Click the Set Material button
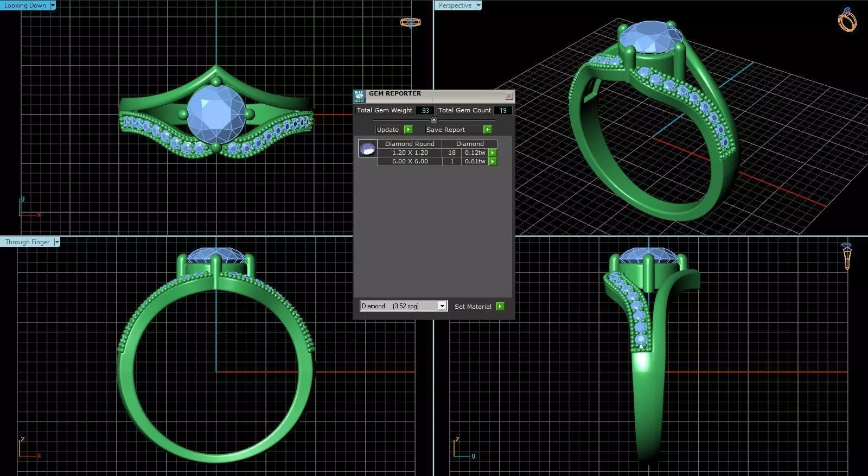Viewport: 868px width, 476px height. point(473,307)
